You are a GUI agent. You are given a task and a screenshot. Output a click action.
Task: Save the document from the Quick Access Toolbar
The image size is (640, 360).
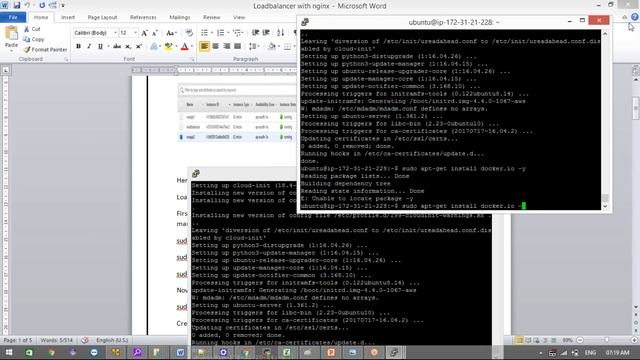17,5
